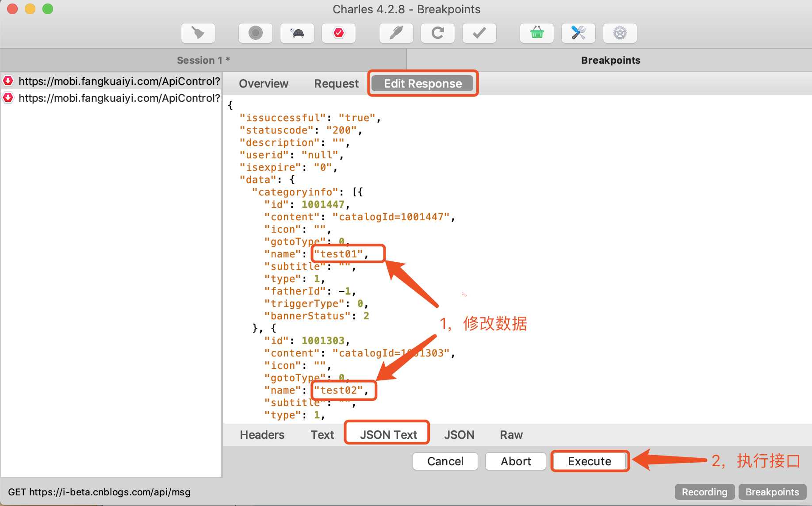
Task: Toggle the Breakpoints status button
Action: pyautogui.click(x=772, y=492)
